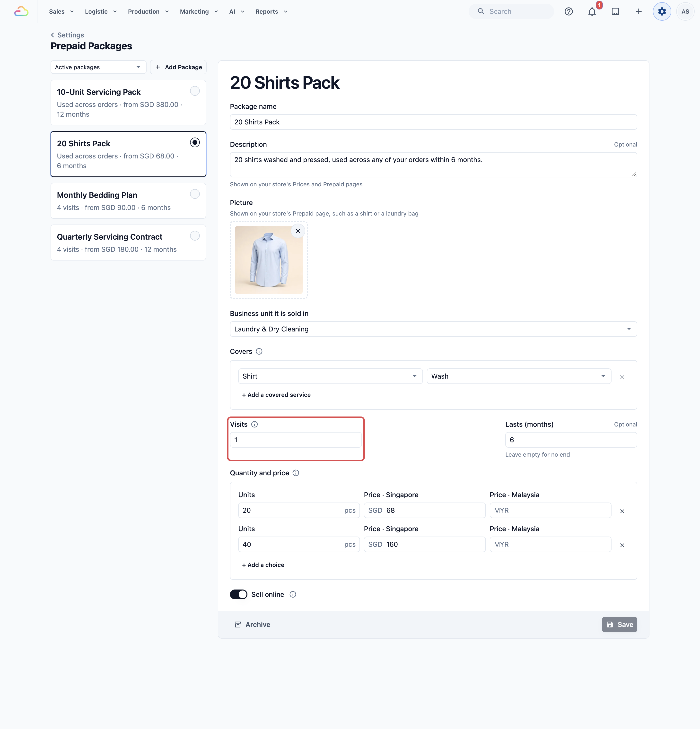Show info icon next to Covers
The height and width of the screenshot is (729, 700).
pyautogui.click(x=259, y=351)
